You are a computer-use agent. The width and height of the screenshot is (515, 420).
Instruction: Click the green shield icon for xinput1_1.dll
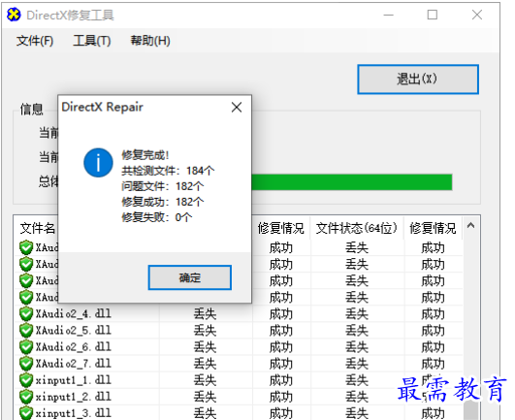26,380
